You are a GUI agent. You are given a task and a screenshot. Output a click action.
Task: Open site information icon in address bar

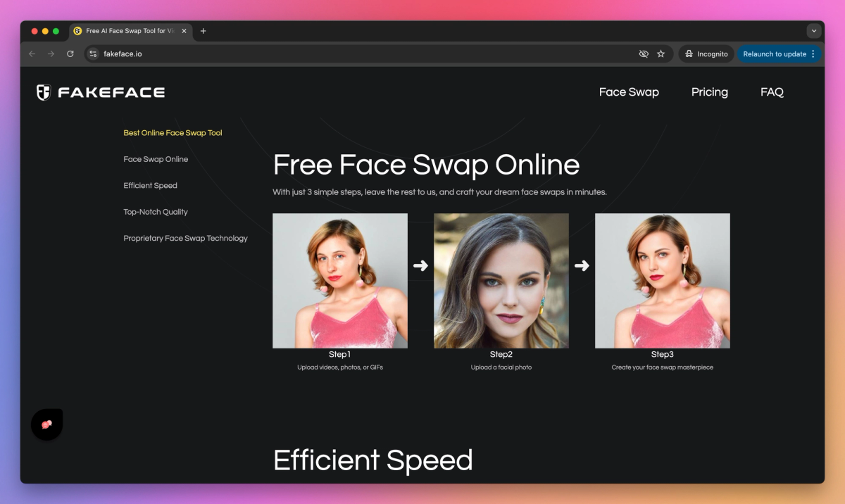pyautogui.click(x=93, y=53)
